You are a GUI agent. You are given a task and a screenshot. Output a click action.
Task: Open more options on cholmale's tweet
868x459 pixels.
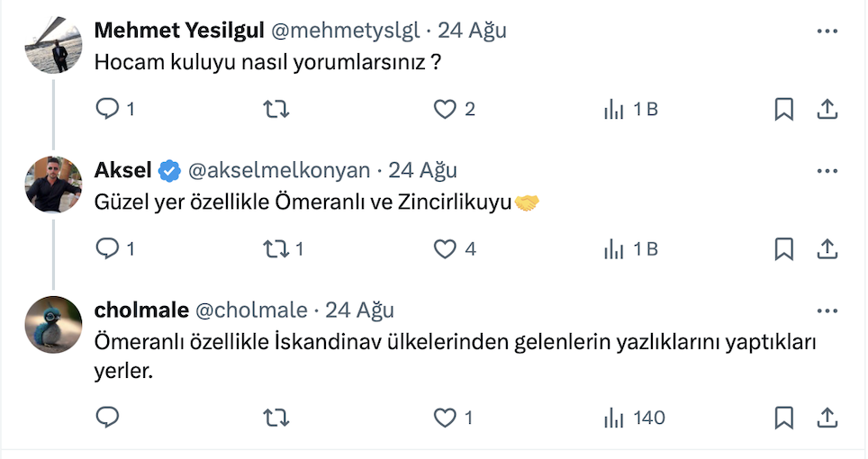tap(827, 310)
